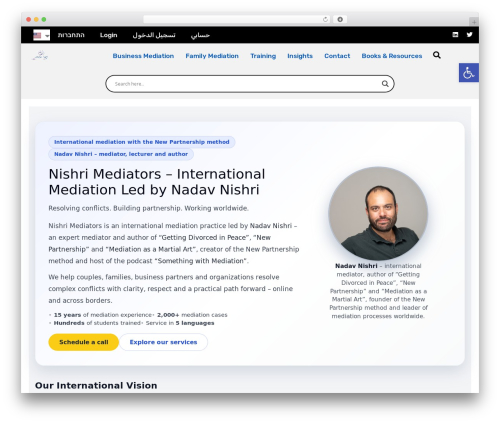Image resolution: width=500 pixels, height=423 pixels.
Task: Click Nadav Nishri's round portrait photo
Action: click(x=378, y=213)
